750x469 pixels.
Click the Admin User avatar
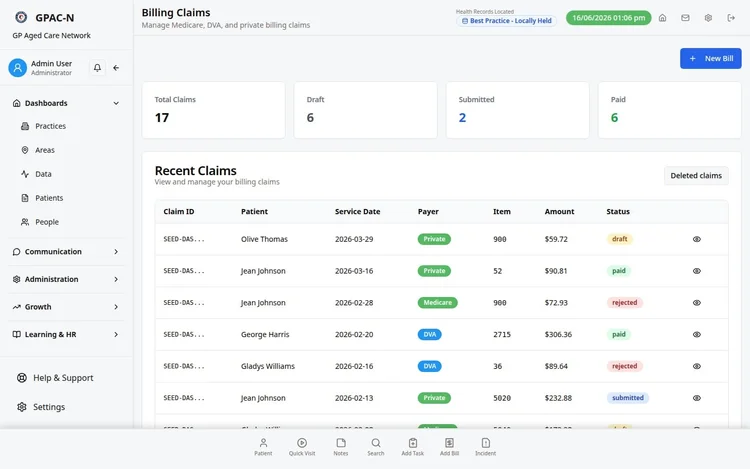tap(18, 68)
